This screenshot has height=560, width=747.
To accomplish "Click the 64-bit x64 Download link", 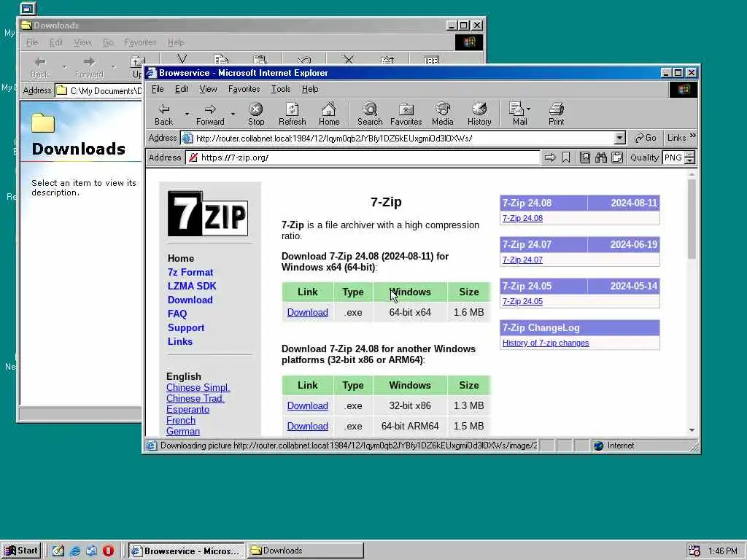I will pos(307,312).
